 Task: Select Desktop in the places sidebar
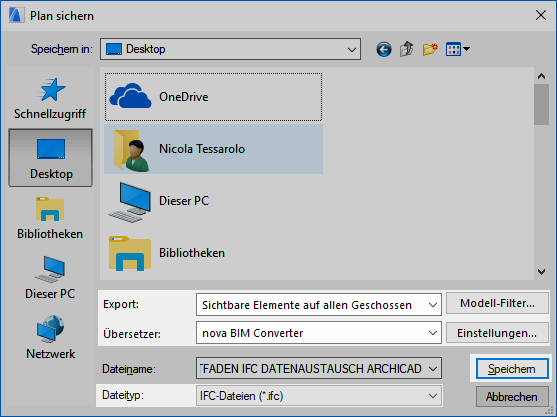[50, 158]
